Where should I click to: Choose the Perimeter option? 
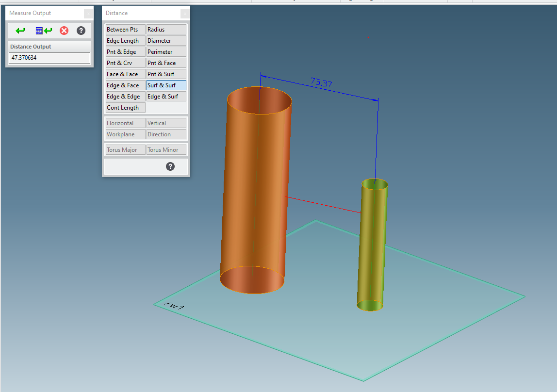[x=166, y=51]
